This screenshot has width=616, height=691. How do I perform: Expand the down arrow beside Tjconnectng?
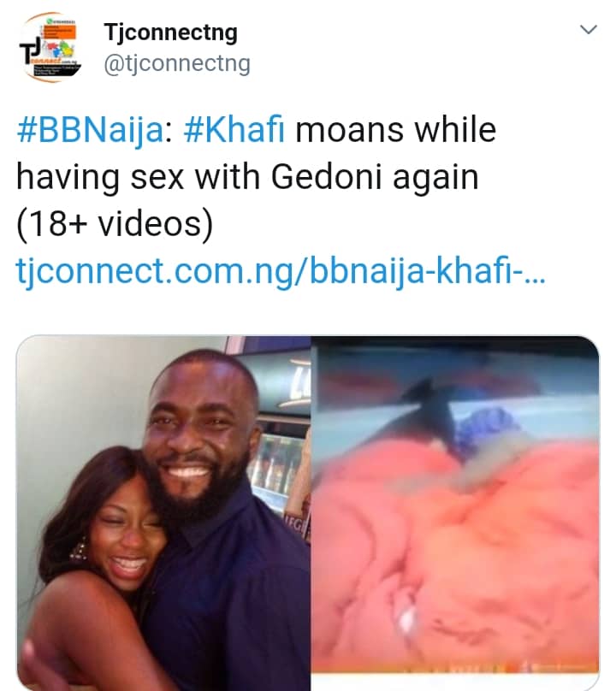[x=589, y=31]
